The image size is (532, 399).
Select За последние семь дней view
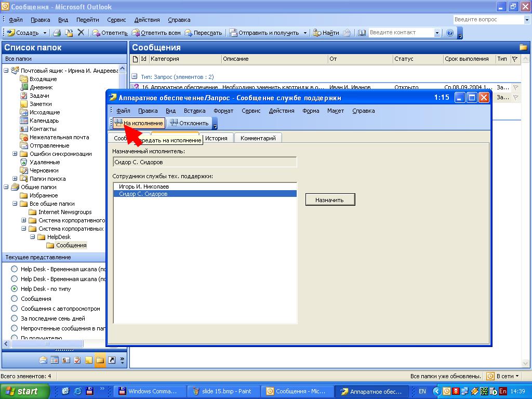(14, 318)
